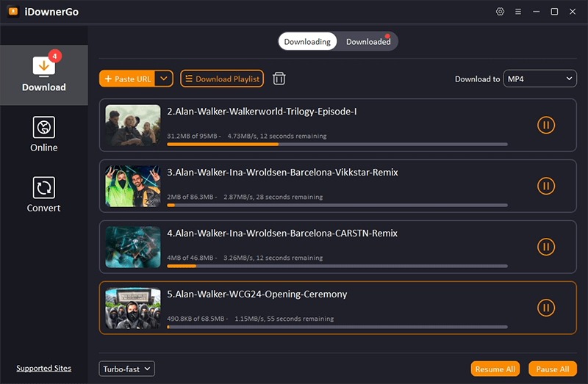Click the Paste URL button
This screenshot has height=384, width=588.
(127, 79)
